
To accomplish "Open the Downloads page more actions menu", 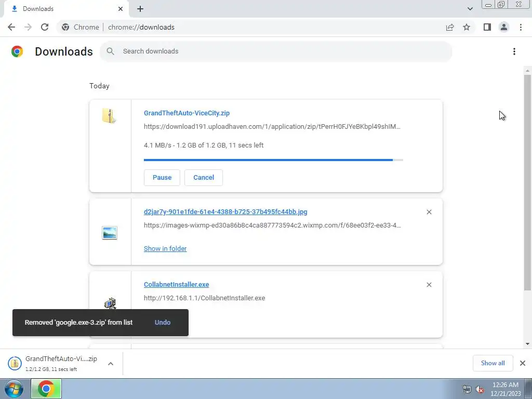I will 514,51.
